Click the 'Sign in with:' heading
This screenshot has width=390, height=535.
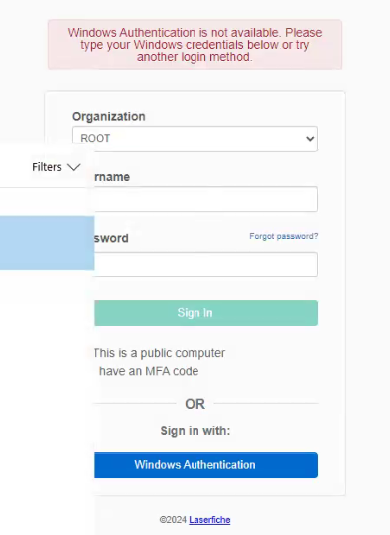(195, 431)
